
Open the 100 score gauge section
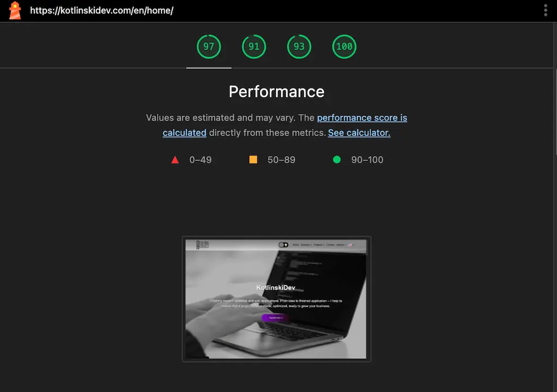coord(344,47)
